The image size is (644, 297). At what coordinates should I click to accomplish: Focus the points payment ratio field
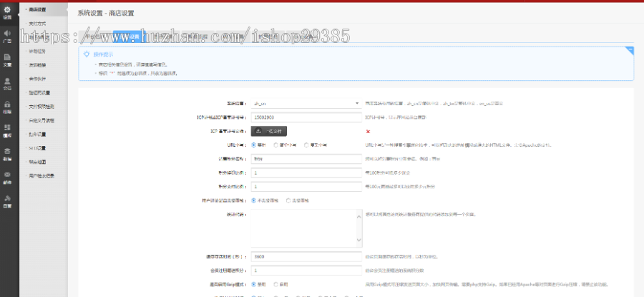pos(306,187)
